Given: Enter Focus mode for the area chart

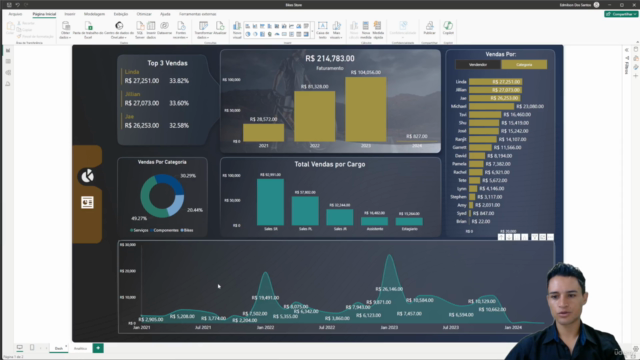Looking at the screenshot, I should point(542,237).
